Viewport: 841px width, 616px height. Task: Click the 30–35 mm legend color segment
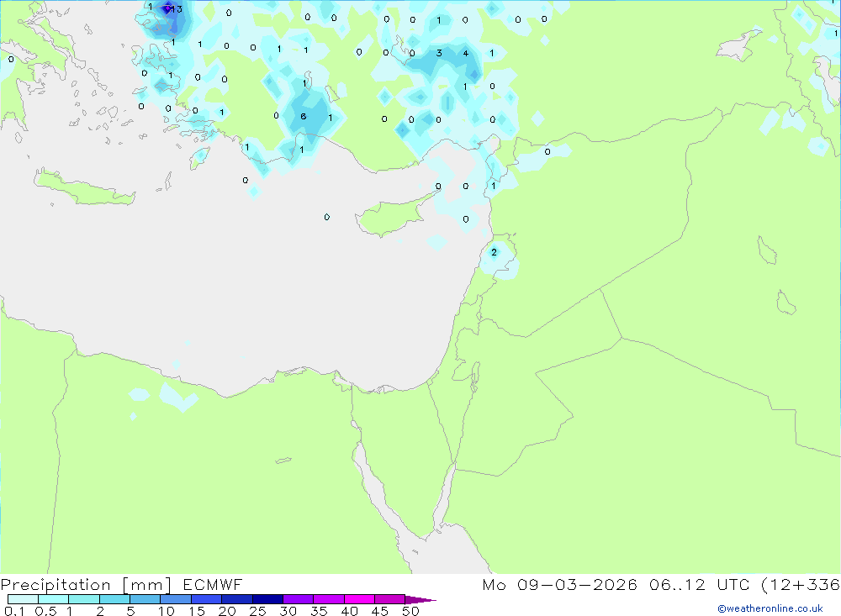point(298,599)
